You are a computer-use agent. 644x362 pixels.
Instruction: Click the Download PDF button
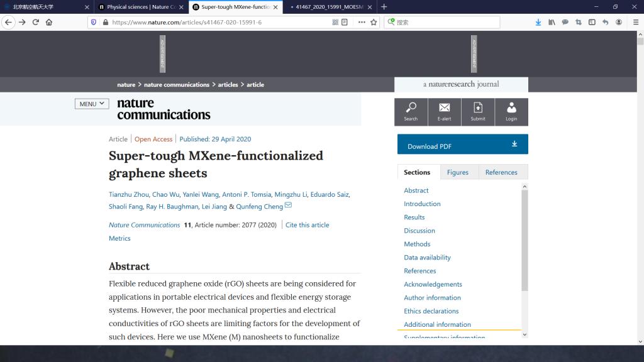[462, 145]
